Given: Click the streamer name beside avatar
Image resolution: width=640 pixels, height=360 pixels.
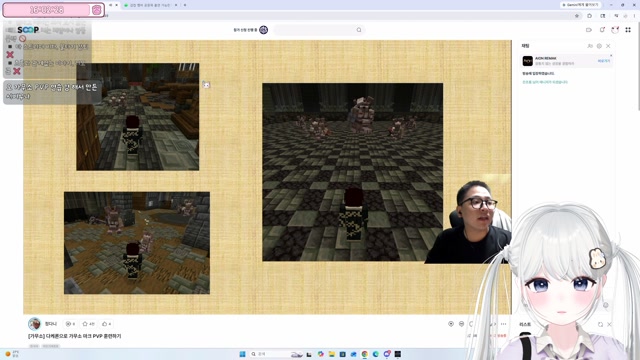Looking at the screenshot, I should 51,324.
